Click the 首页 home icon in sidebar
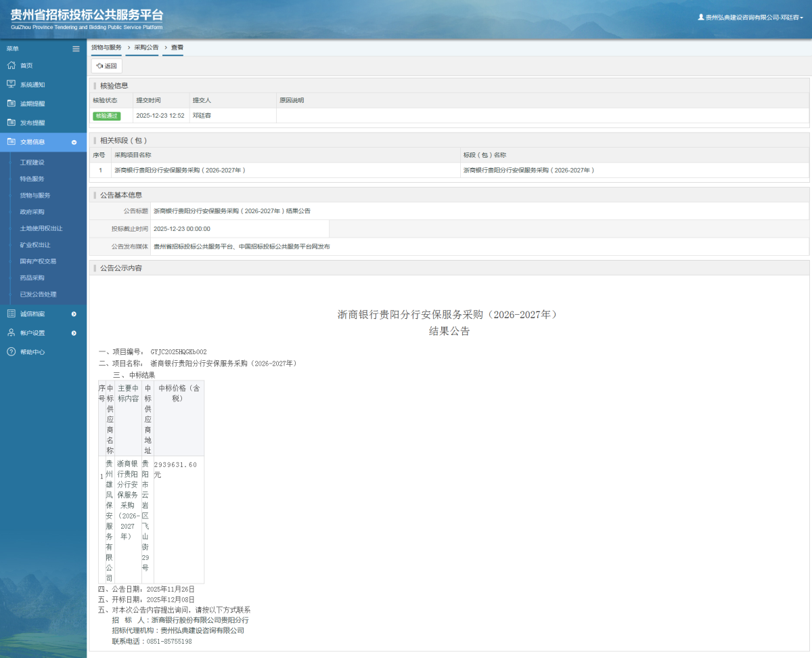Image resolution: width=812 pixels, height=658 pixels. [x=10, y=65]
